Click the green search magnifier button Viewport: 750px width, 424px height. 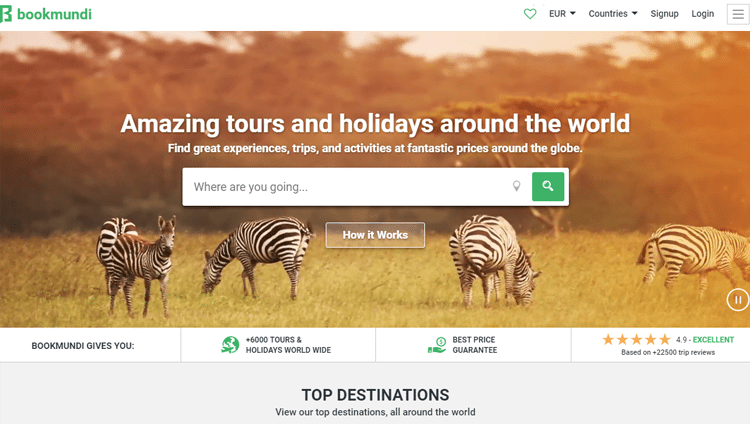tap(548, 186)
